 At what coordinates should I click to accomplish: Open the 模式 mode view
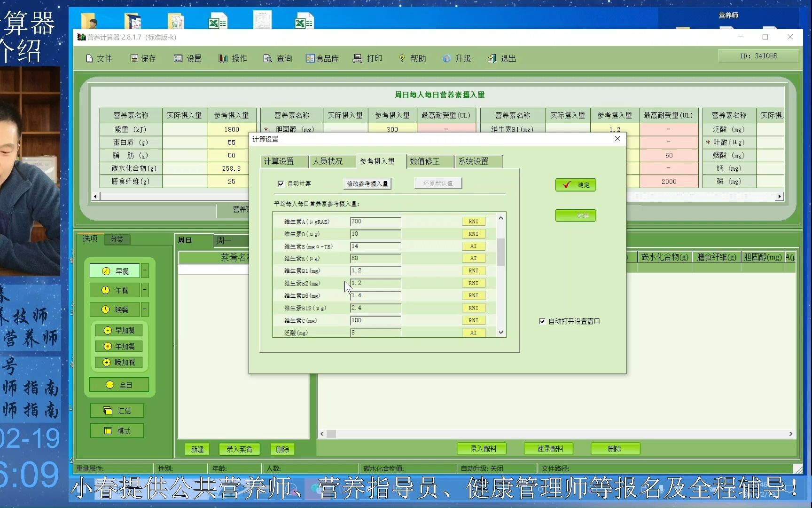(x=117, y=431)
